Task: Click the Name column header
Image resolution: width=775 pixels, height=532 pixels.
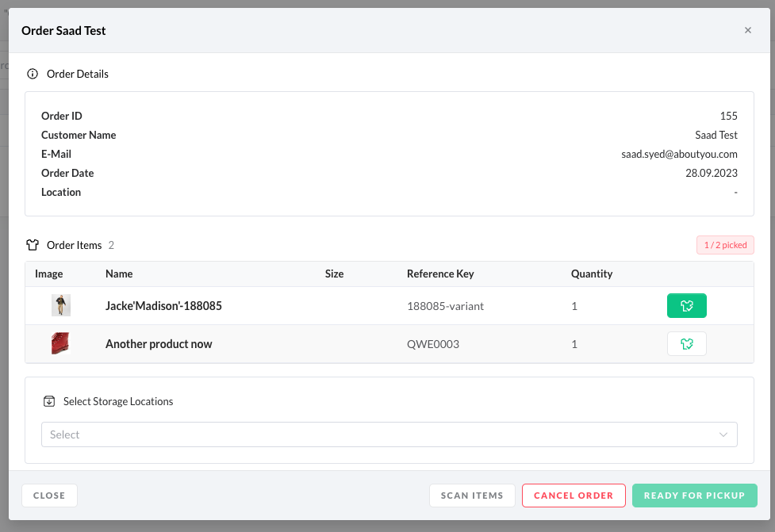Action: (x=119, y=274)
